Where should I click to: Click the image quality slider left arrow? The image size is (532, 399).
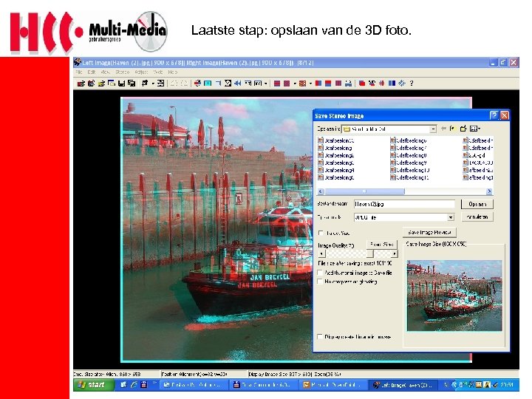click(x=321, y=253)
